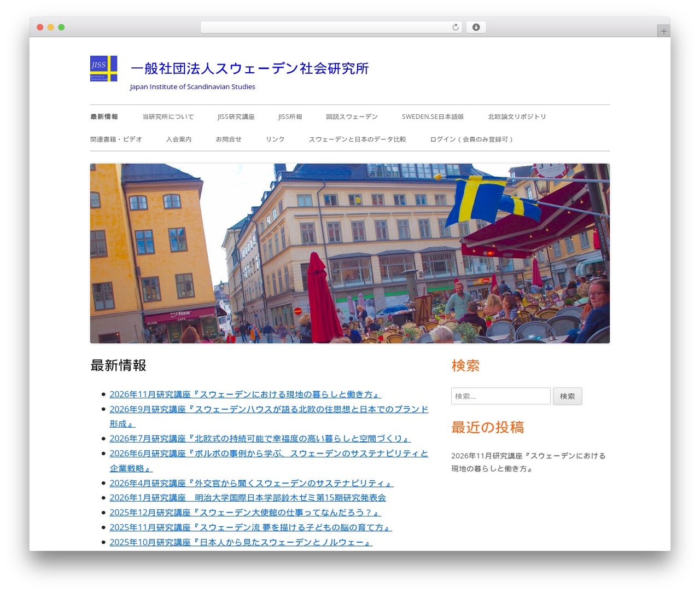Open the ログイン（会員のみ登録可） menu item
Screen dimensions: 700x593
point(472,139)
